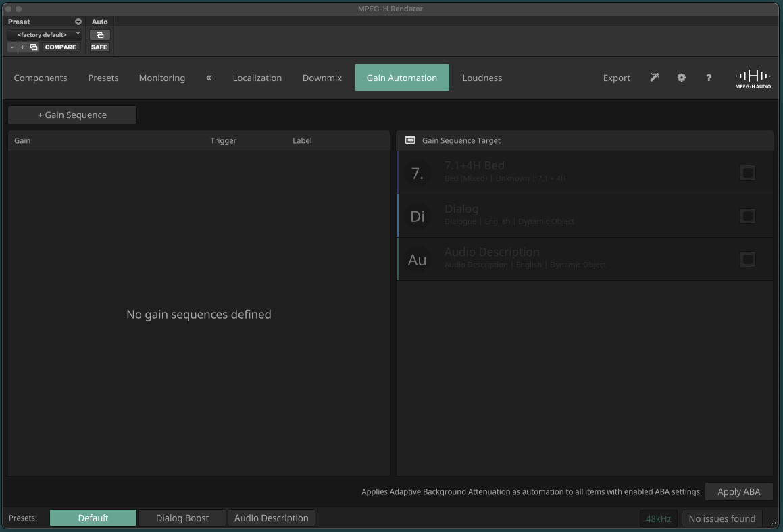Open settings via the gear icon
783x532 pixels.
(x=682, y=78)
